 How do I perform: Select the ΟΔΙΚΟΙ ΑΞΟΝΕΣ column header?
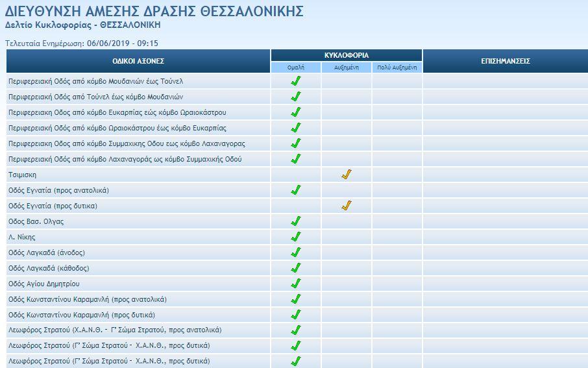138,61
